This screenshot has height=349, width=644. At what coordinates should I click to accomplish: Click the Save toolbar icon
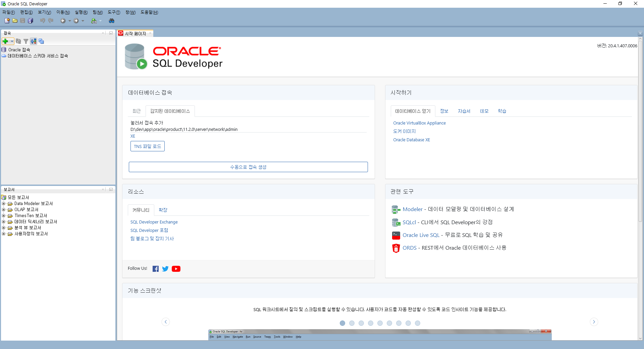coord(22,21)
